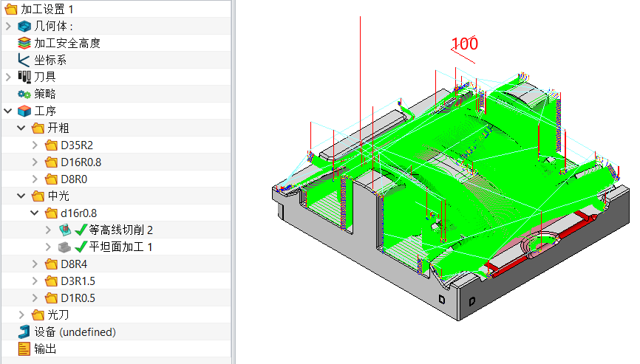Expand the D35R2 folder
Viewport: 640px width, 364px height.
pos(35,145)
